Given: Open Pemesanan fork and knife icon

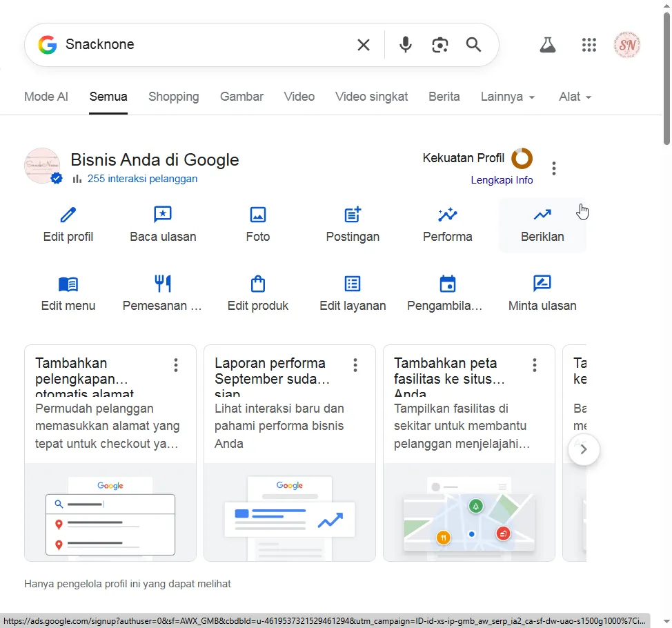Looking at the screenshot, I should pyautogui.click(x=163, y=284).
